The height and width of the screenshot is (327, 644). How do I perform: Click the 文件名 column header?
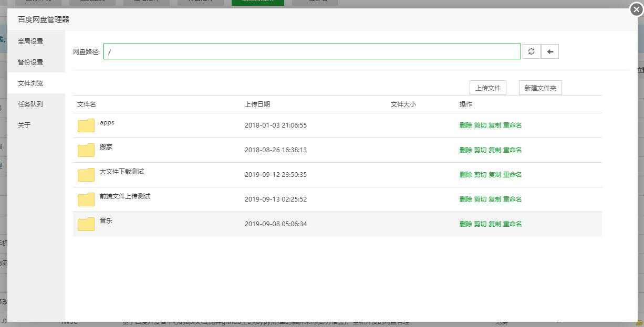tap(87, 104)
